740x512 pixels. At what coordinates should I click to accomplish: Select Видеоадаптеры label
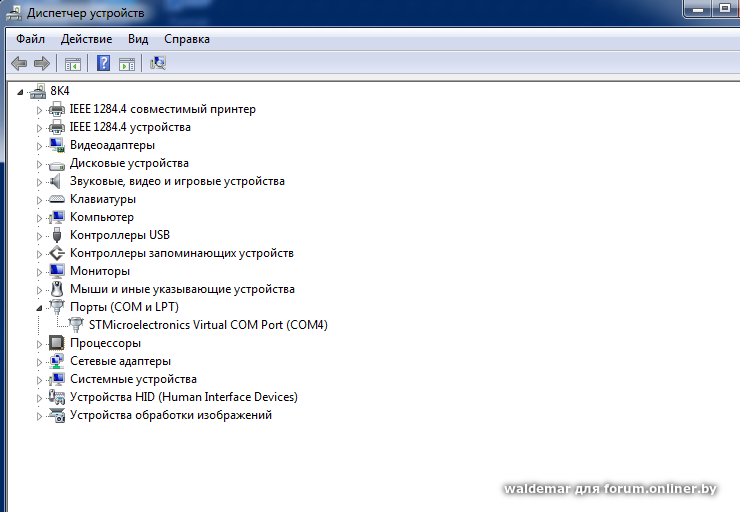tap(112, 145)
